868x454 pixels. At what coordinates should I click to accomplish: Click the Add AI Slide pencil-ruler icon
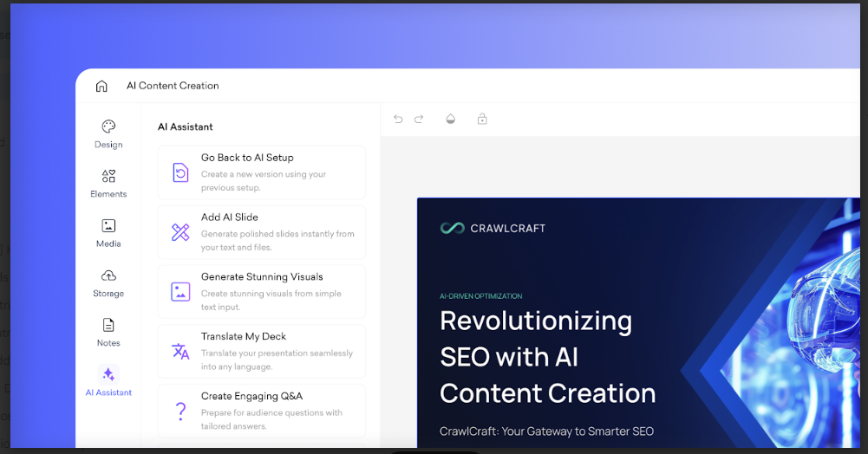pos(180,232)
